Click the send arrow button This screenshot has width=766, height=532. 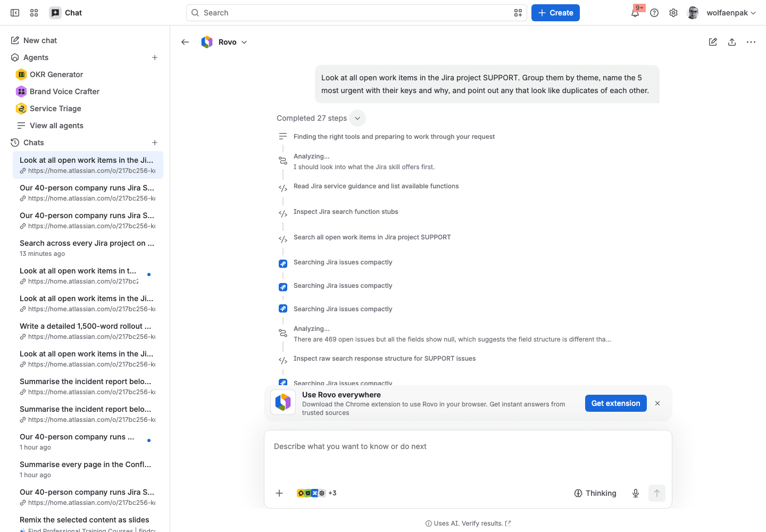[657, 493]
